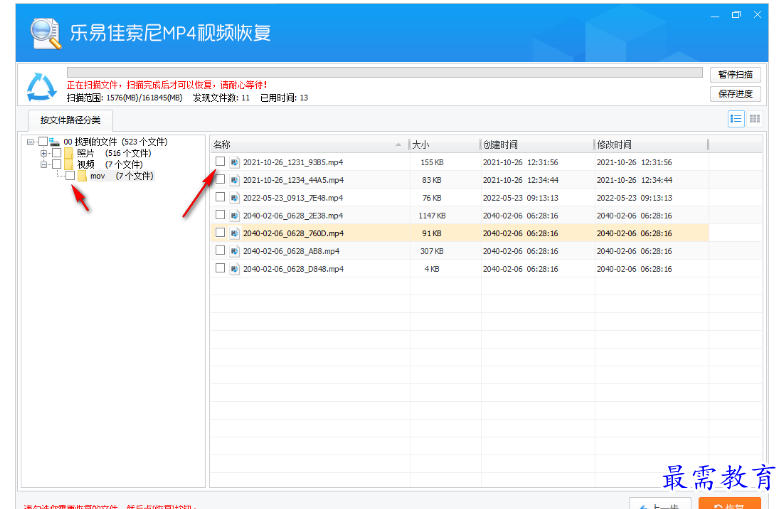784x509 pixels.
Task: Select file name 2040-02-06_0628_760D.mp4
Action: [293, 234]
